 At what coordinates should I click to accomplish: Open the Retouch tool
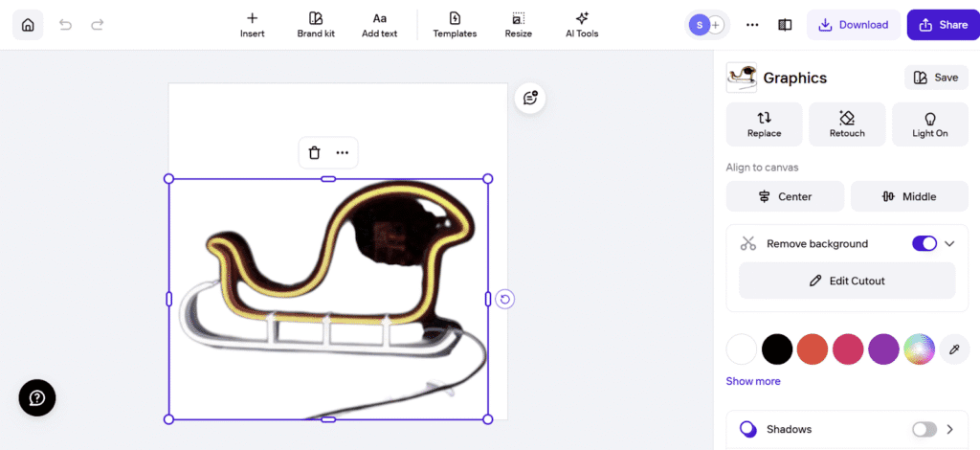click(847, 124)
